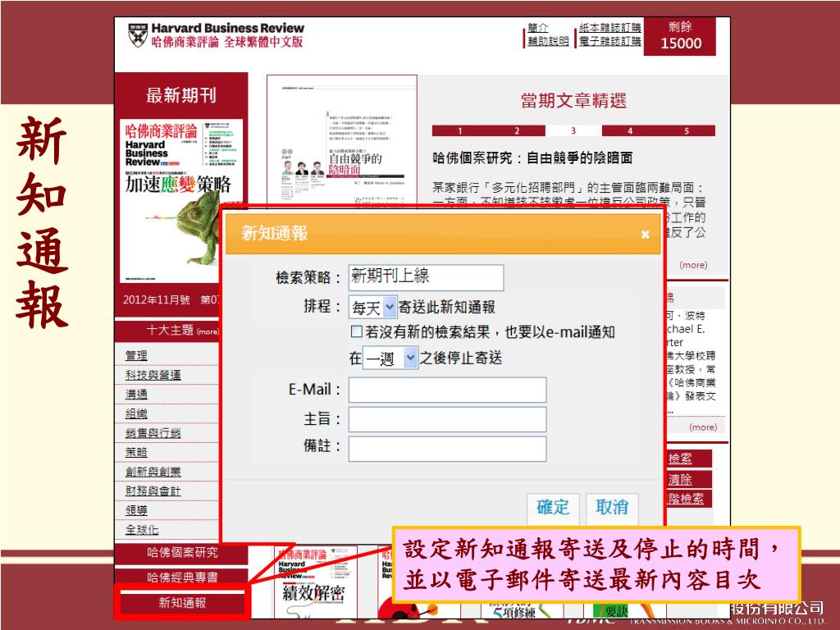Open the 紙本雜誌訂購 link
The height and width of the screenshot is (630, 840).
(609, 27)
